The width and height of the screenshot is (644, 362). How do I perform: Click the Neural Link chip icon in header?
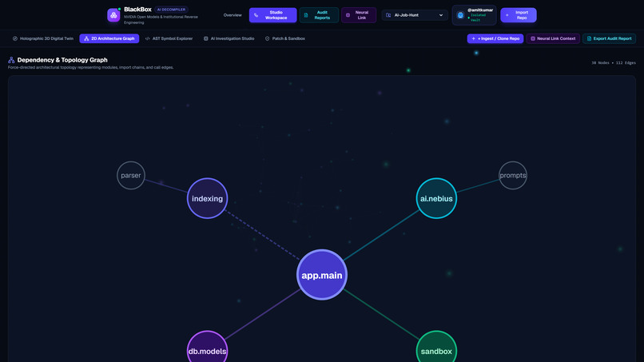click(x=348, y=15)
